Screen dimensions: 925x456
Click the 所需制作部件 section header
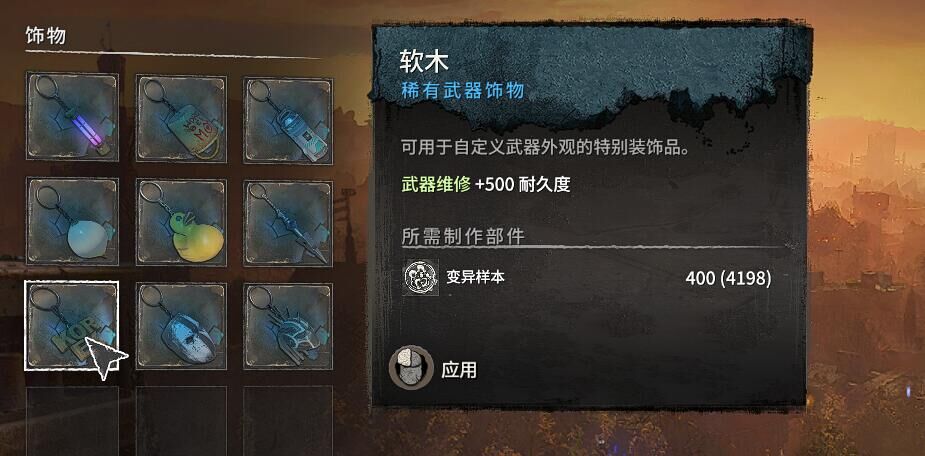click(x=463, y=236)
